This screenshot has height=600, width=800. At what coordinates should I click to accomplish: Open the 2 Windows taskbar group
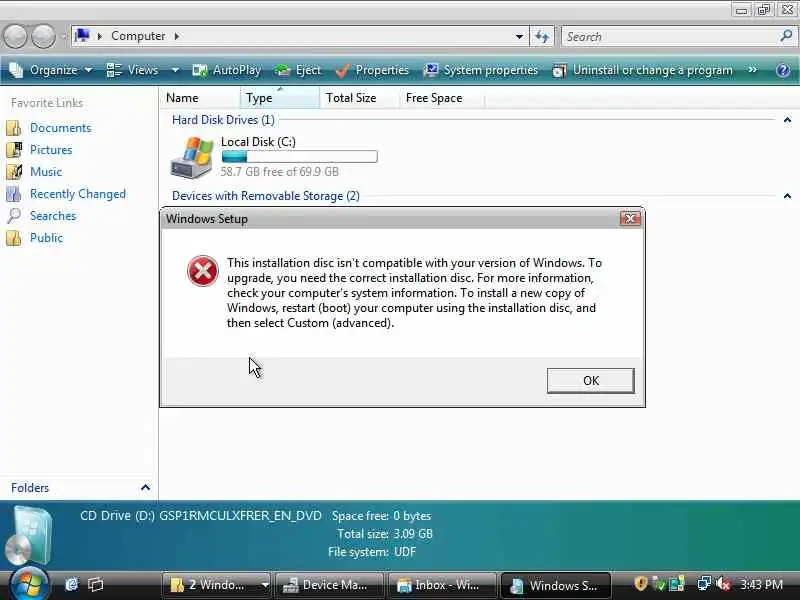pyautogui.click(x=217, y=585)
